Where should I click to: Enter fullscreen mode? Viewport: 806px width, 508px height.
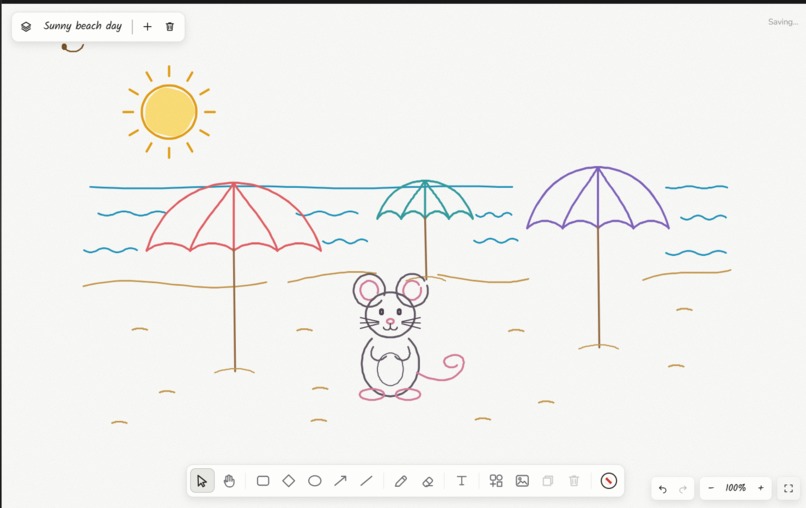[789, 488]
